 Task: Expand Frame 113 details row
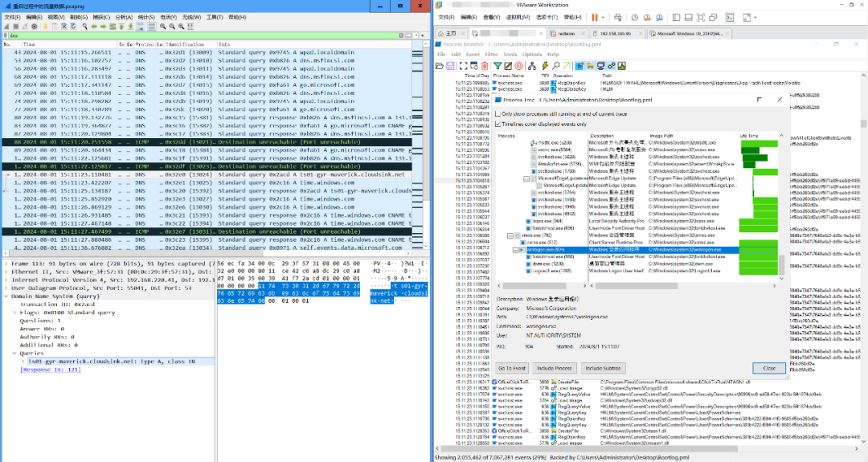click(x=6, y=264)
